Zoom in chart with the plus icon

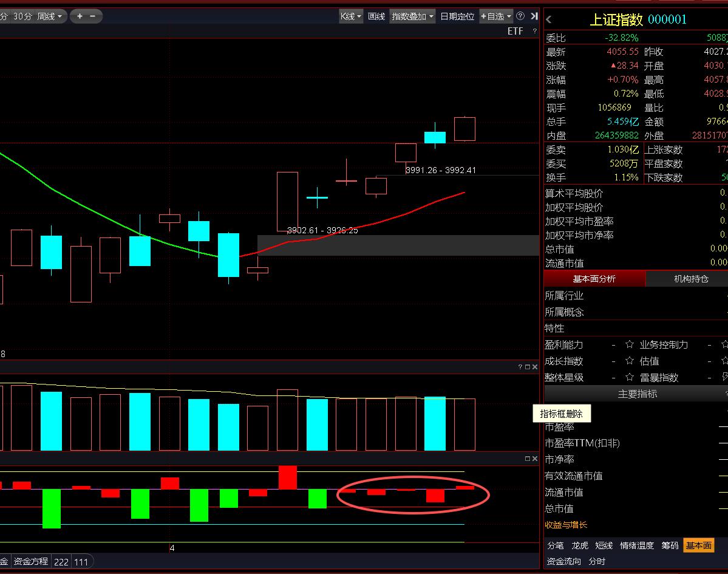80,16
